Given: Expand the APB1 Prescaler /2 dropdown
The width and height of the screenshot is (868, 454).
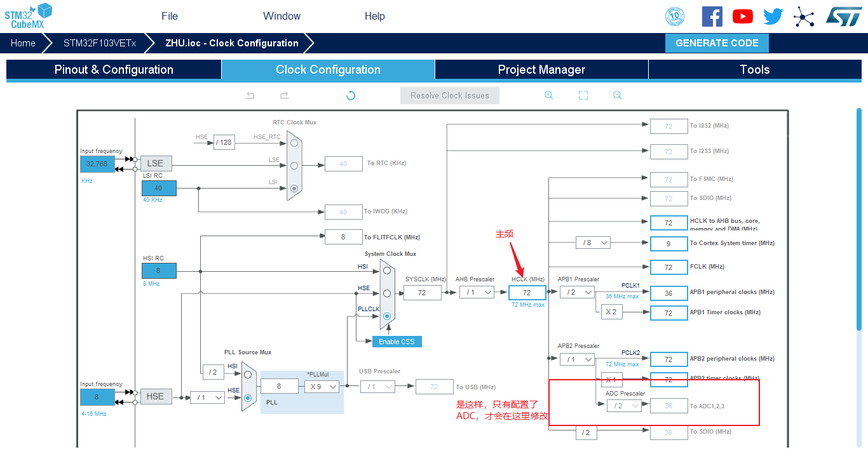Looking at the screenshot, I should 577,292.
